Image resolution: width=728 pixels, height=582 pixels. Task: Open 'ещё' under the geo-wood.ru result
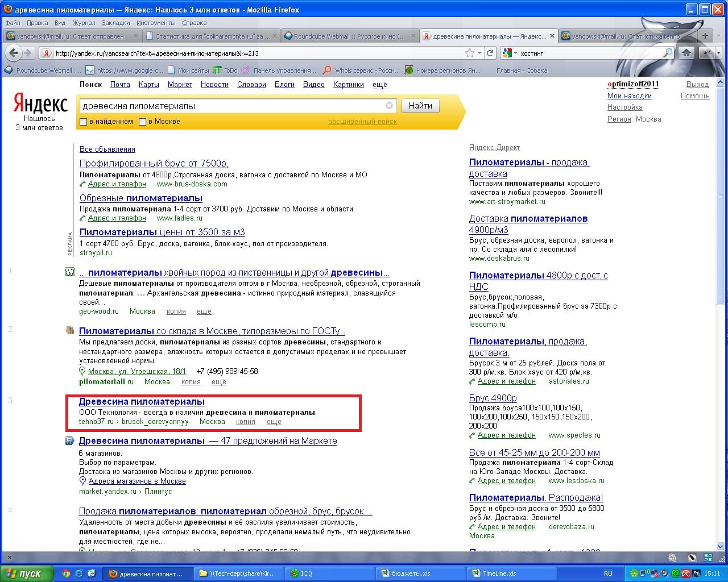(204, 311)
